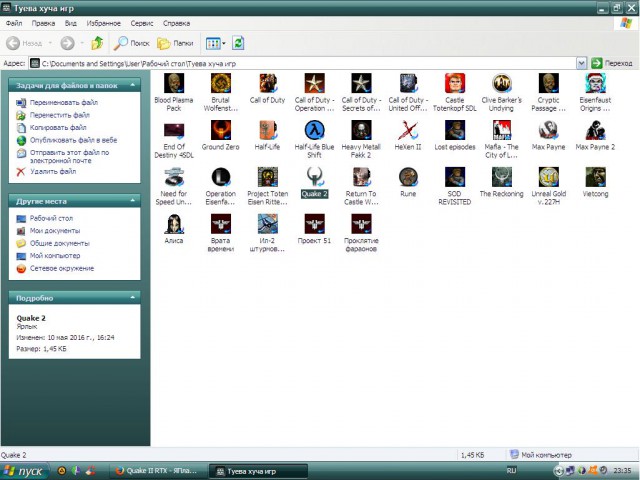Open the пуск Start button
The width and height of the screenshot is (640, 480).
pyautogui.click(x=24, y=471)
